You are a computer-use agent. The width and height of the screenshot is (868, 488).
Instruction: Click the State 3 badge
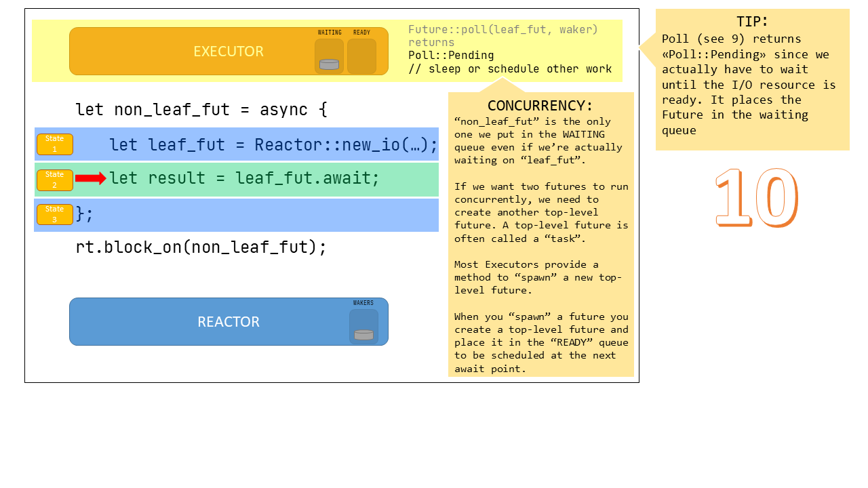(55, 214)
